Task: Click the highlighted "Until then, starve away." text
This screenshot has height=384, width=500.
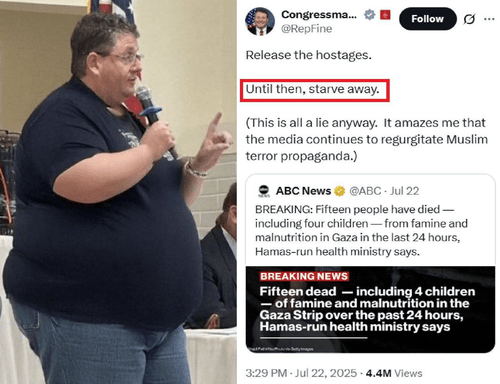Action: pos(313,89)
